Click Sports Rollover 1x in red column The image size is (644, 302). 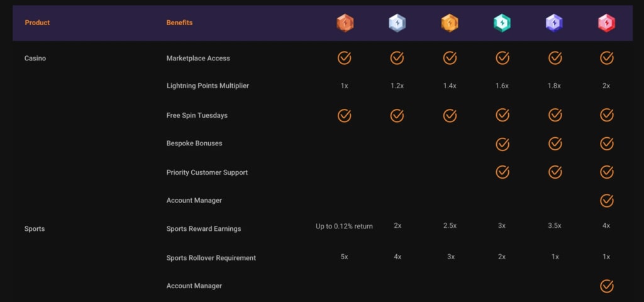point(606,257)
